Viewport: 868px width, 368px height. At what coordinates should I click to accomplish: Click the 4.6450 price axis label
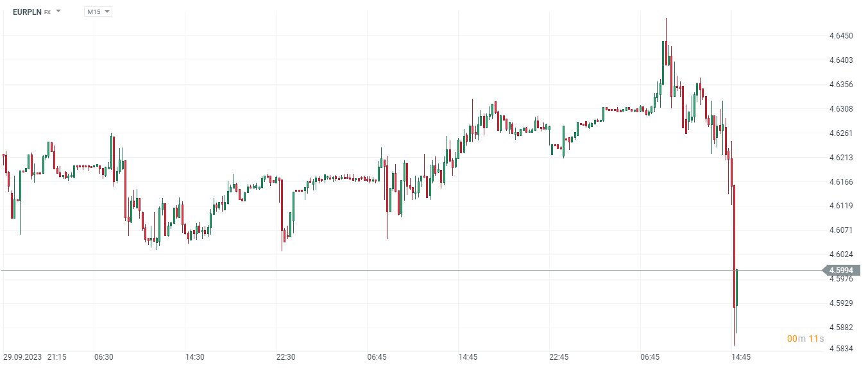[x=841, y=36]
